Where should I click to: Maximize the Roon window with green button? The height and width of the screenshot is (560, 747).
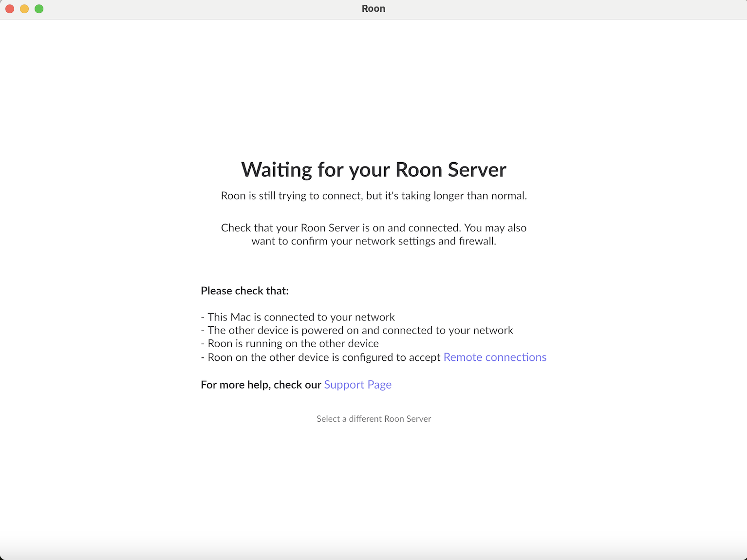click(x=39, y=9)
